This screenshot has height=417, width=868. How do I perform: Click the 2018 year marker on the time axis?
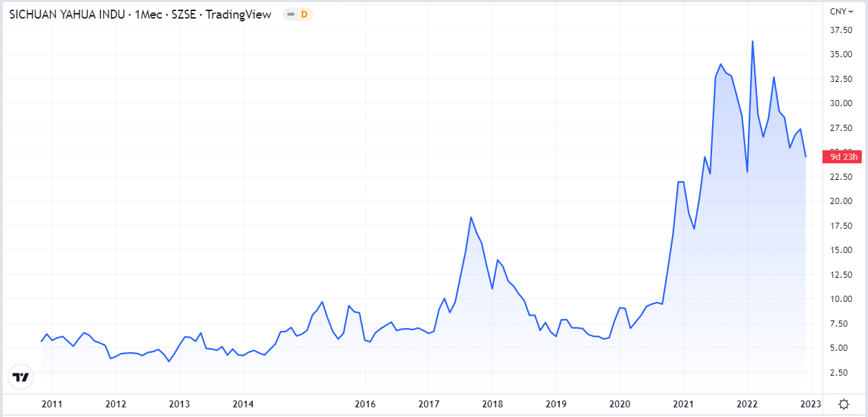click(x=492, y=404)
